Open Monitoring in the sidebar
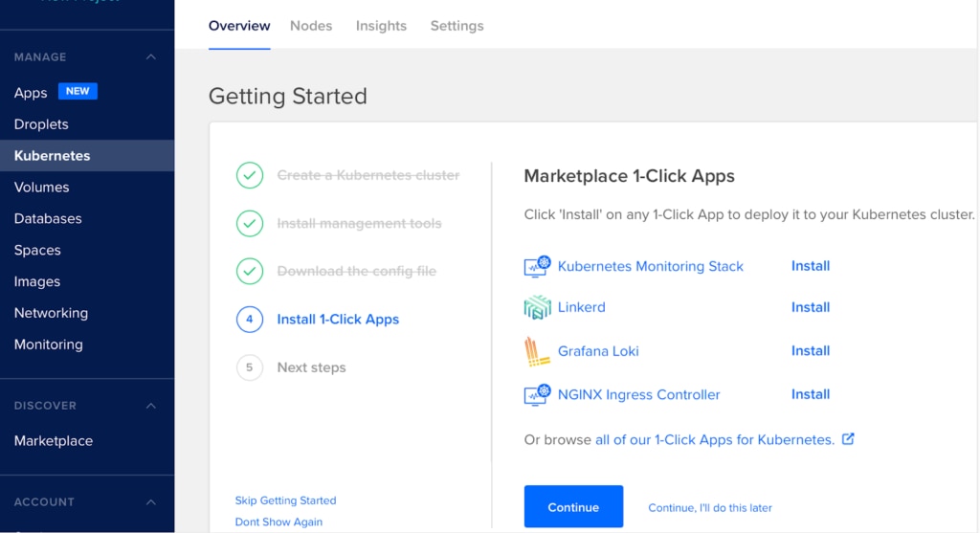The height and width of the screenshot is (533, 980). [x=48, y=344]
